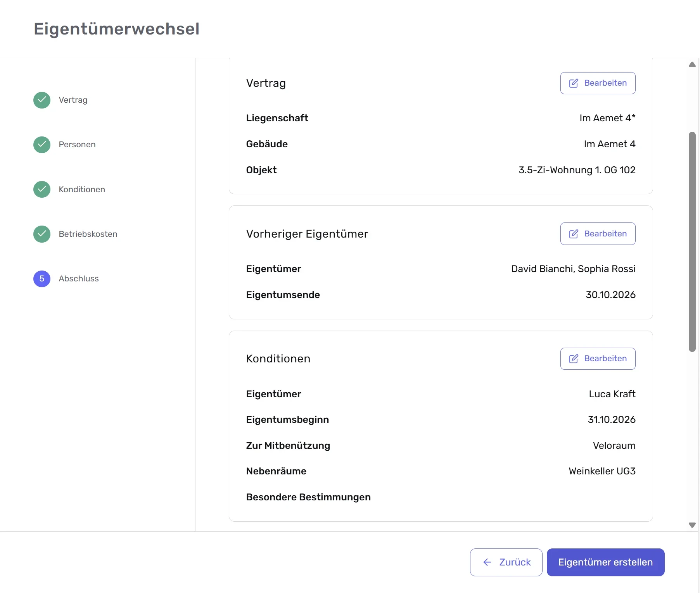Click the 'Liegenschaft' label

pos(277,118)
